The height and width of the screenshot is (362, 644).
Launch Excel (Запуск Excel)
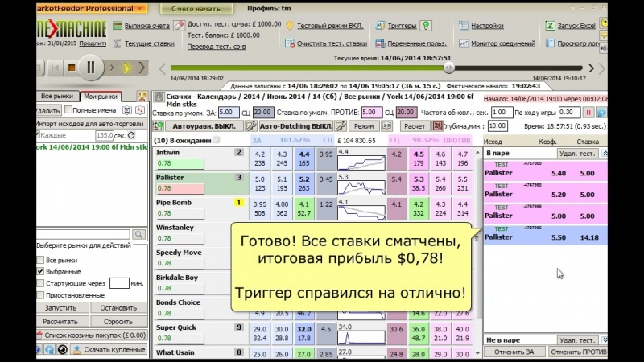pos(576,26)
